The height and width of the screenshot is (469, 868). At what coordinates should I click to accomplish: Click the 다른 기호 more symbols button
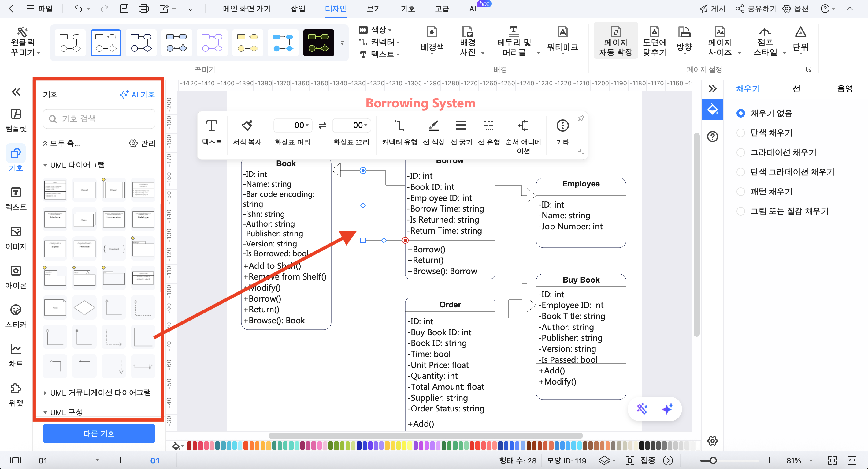tap(99, 433)
